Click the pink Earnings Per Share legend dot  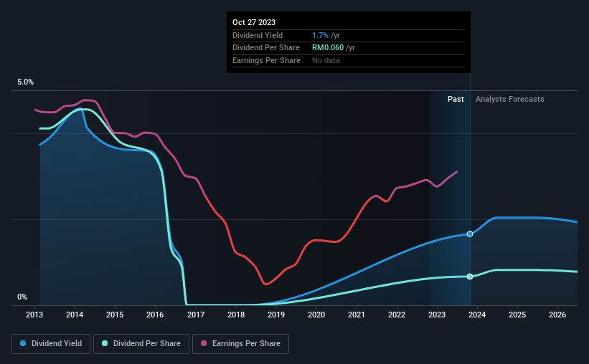pyautogui.click(x=204, y=343)
